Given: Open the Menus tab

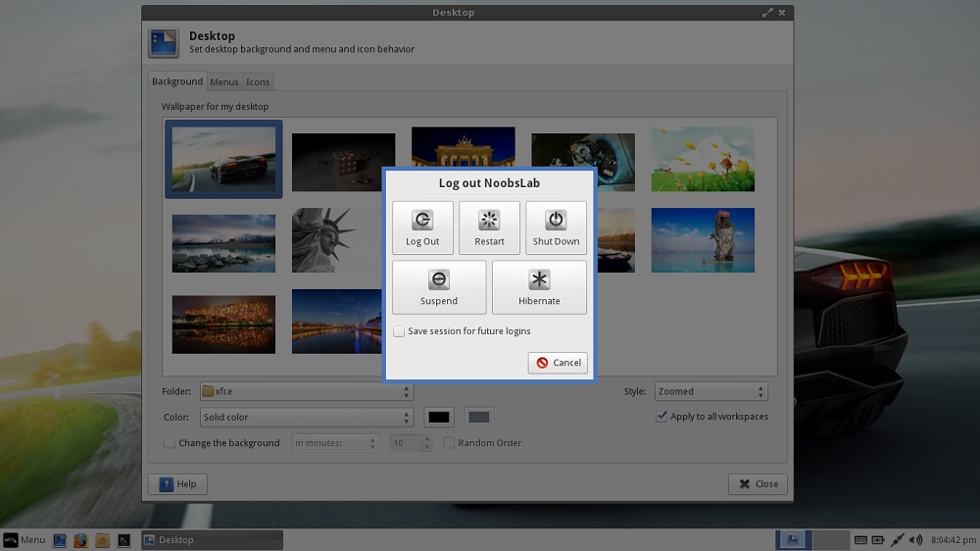Looking at the screenshot, I should point(223,82).
